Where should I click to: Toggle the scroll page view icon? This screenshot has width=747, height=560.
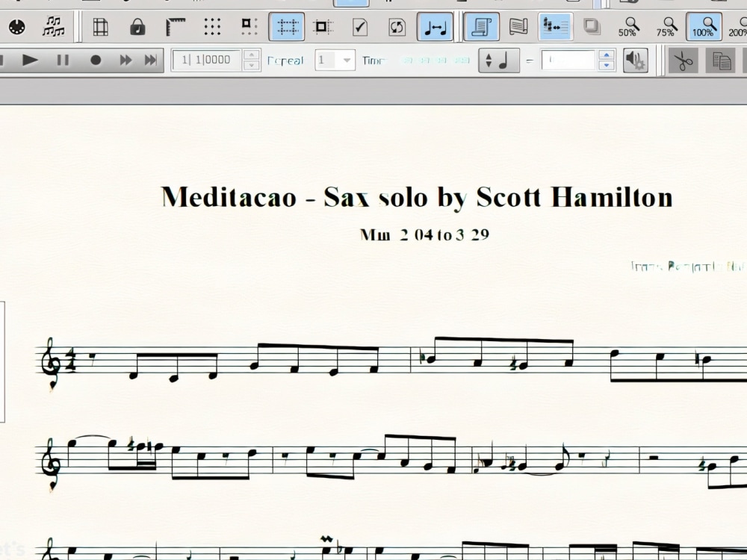coord(481,27)
